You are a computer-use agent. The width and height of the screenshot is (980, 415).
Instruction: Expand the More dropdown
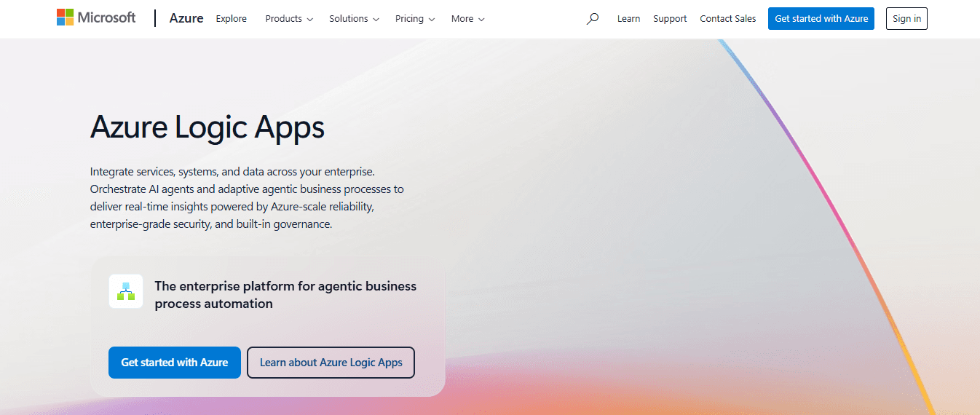tap(467, 19)
